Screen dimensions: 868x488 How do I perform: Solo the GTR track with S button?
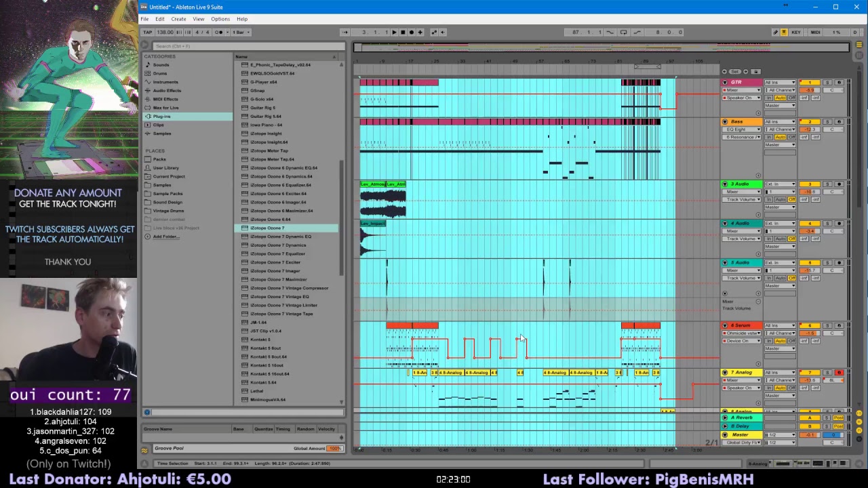tap(827, 83)
